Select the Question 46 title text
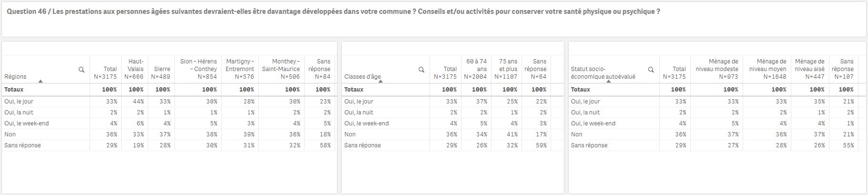The width and height of the screenshot is (868, 195). pos(333,11)
